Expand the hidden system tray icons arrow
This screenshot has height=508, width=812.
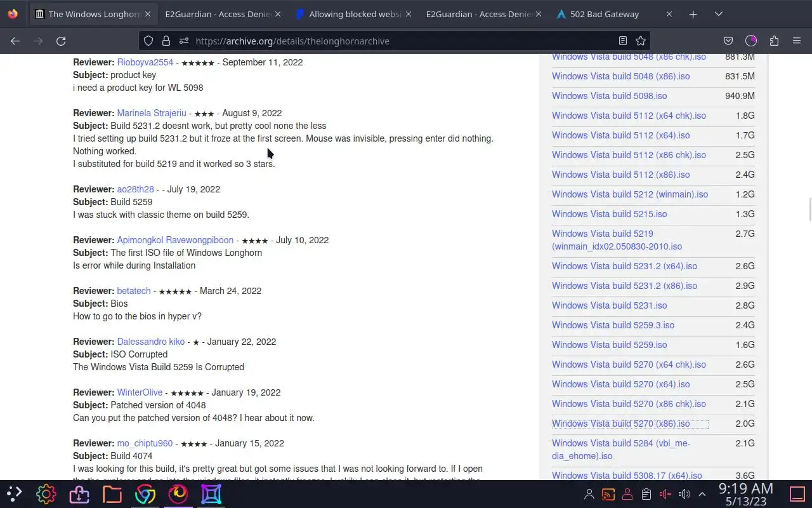(702, 494)
